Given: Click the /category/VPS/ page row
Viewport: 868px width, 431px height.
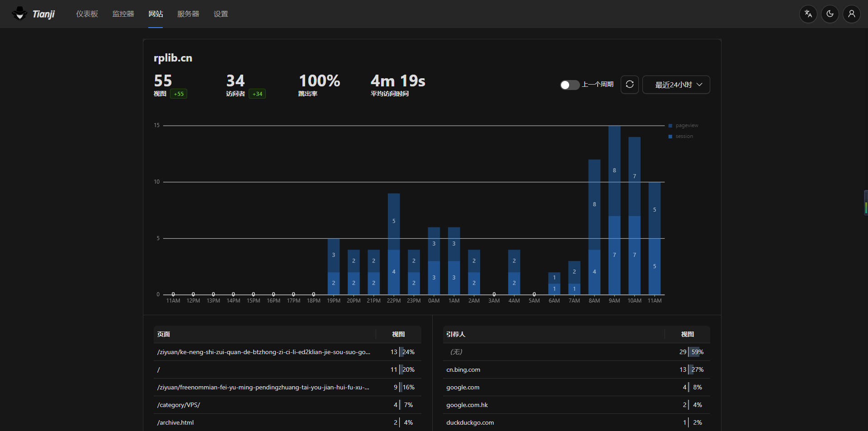Looking at the screenshot, I should pos(179,405).
